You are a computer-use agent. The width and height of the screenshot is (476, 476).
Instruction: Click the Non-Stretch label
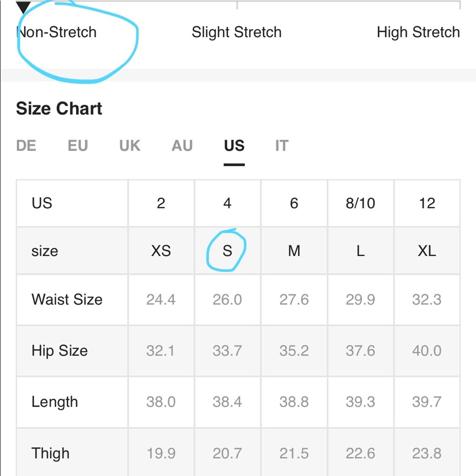coord(57,32)
